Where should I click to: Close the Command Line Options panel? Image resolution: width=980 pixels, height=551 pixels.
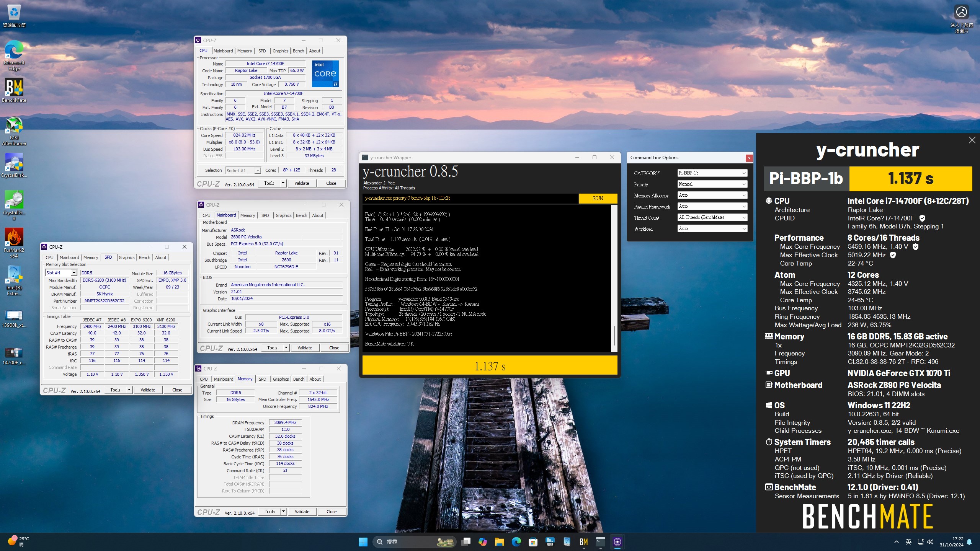click(x=749, y=158)
